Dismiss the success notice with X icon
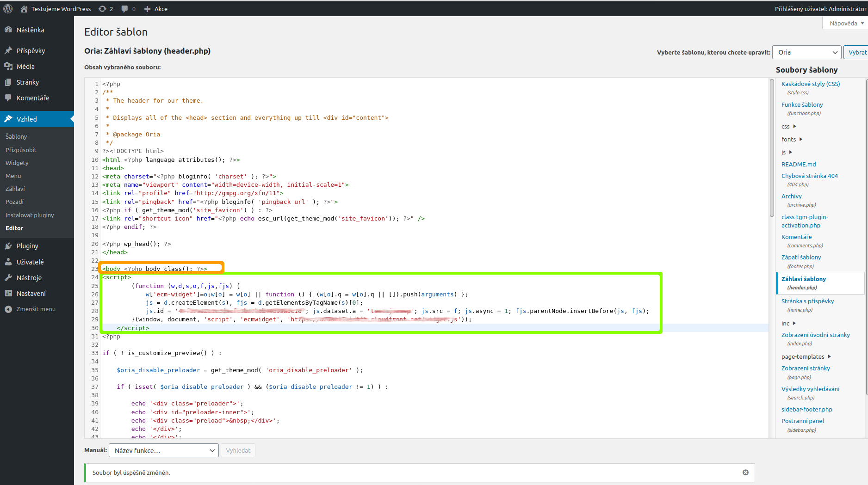 pos(745,473)
